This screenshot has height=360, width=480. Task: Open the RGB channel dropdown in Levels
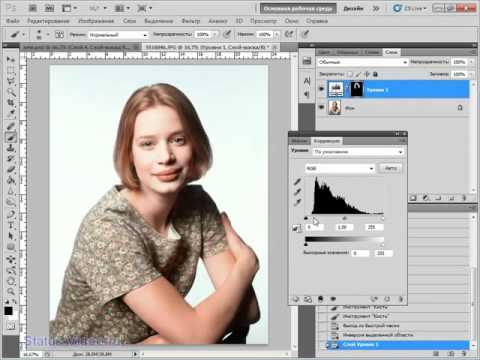click(340, 168)
